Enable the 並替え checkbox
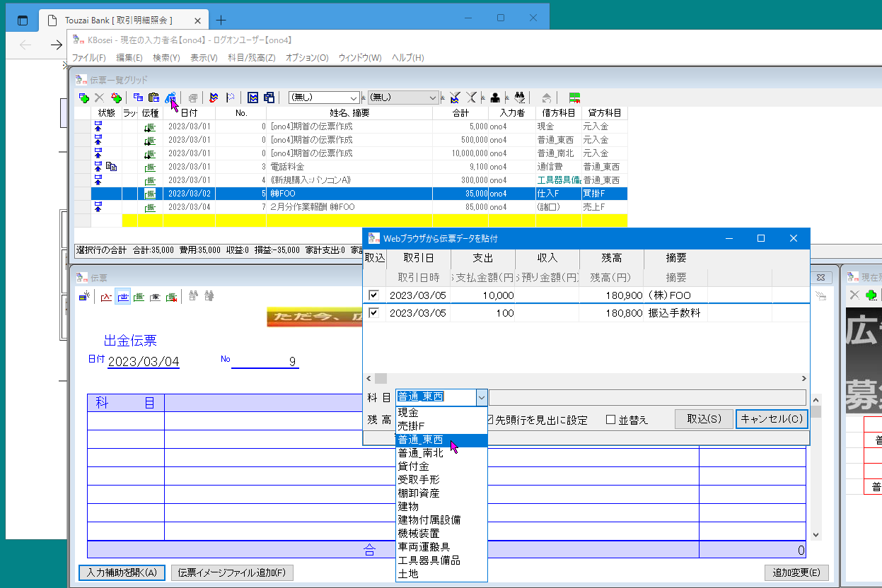This screenshot has height=588, width=882. click(627, 420)
